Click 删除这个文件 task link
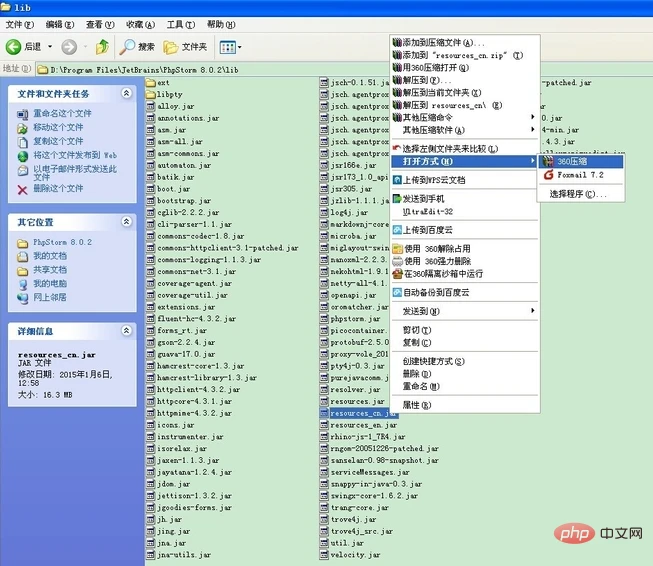The width and height of the screenshot is (653, 566). (x=58, y=188)
